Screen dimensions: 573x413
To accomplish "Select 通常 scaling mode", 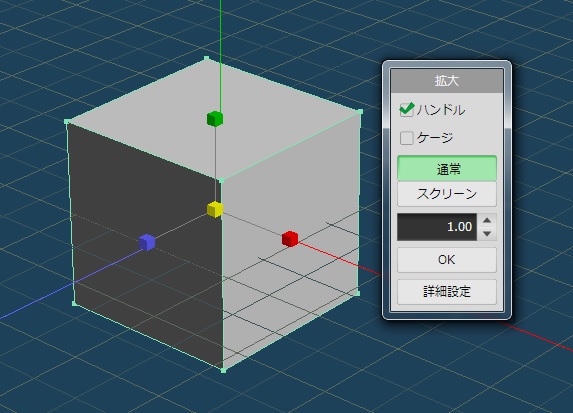I will pyautogui.click(x=447, y=168).
